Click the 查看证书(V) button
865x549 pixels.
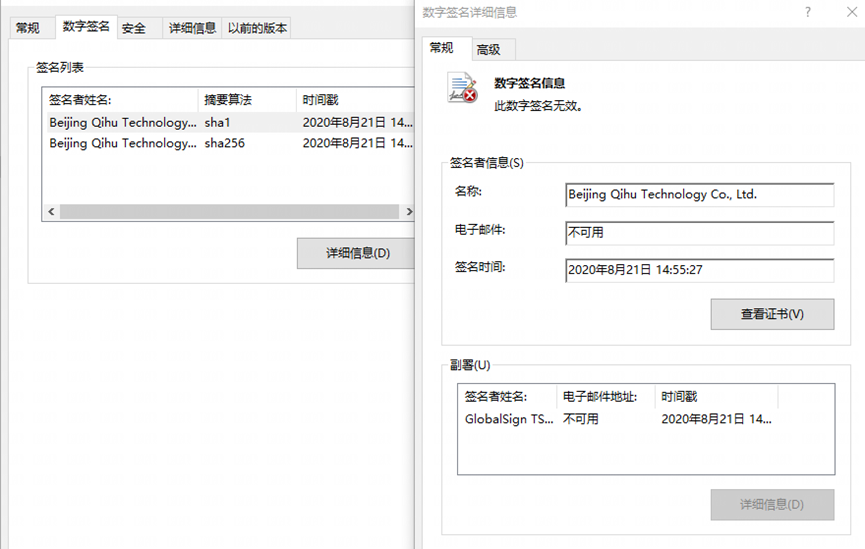[772, 315]
